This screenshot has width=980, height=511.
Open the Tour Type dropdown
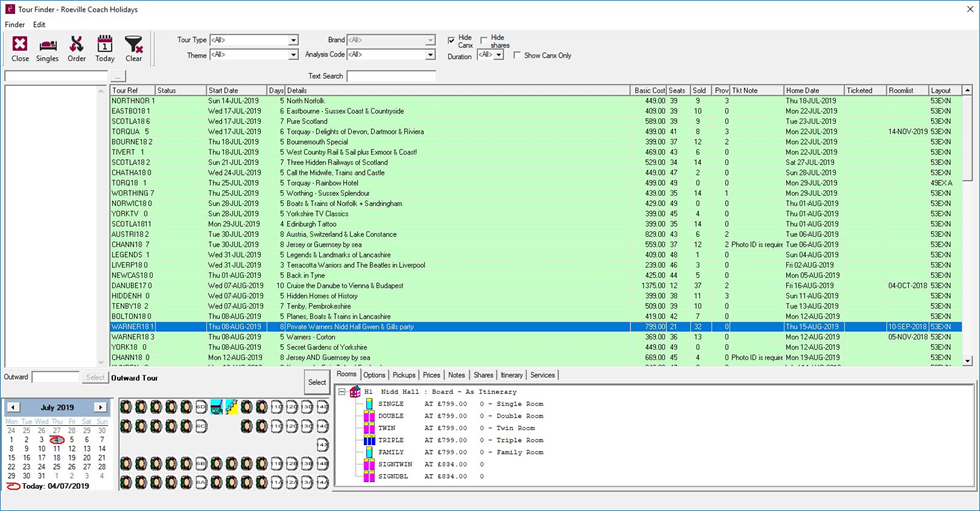point(293,40)
